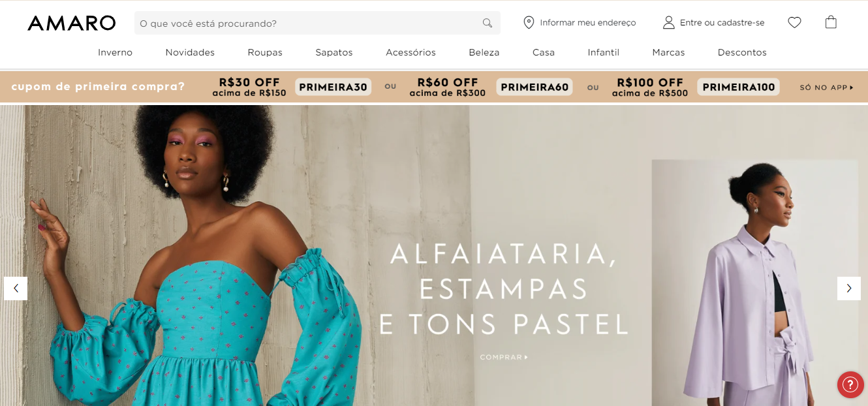Click the PRIMEIRA100 coupon badge
The height and width of the screenshot is (406, 868).
click(738, 87)
